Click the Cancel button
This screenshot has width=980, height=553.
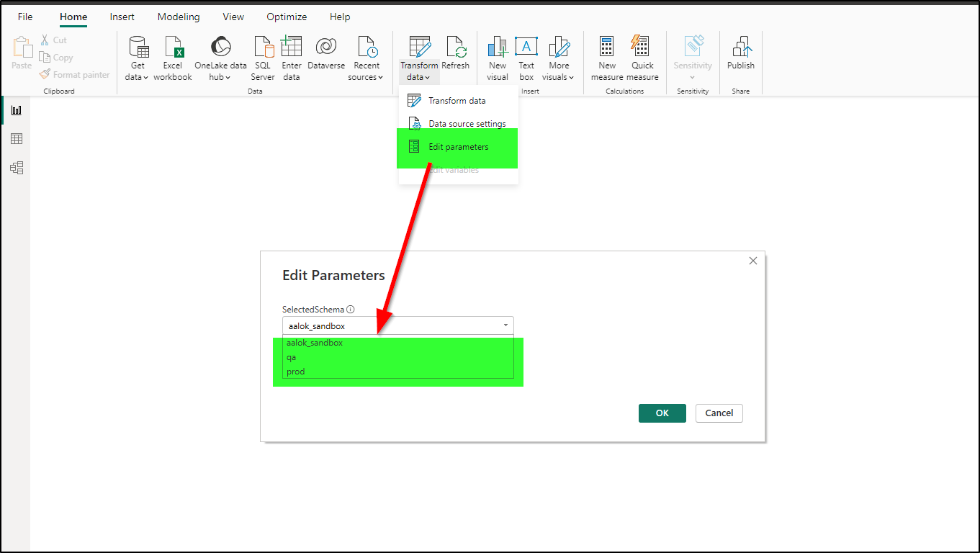[719, 413]
